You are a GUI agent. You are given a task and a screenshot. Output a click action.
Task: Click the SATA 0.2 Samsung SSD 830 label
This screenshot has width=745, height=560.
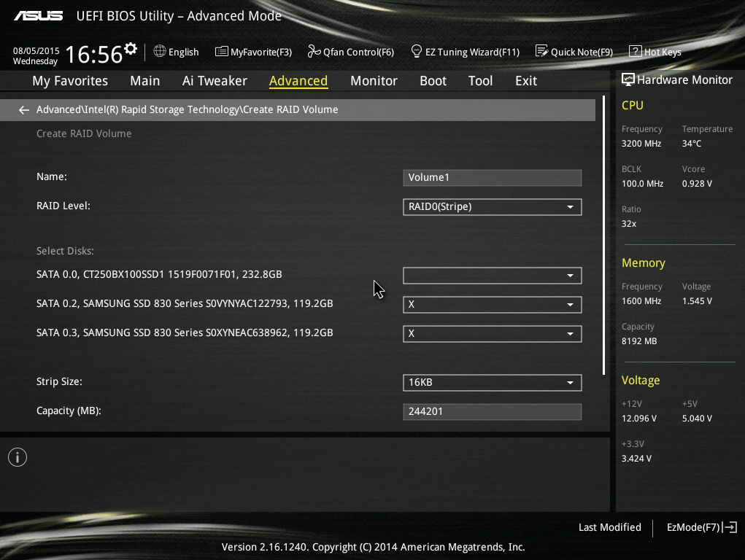point(185,303)
